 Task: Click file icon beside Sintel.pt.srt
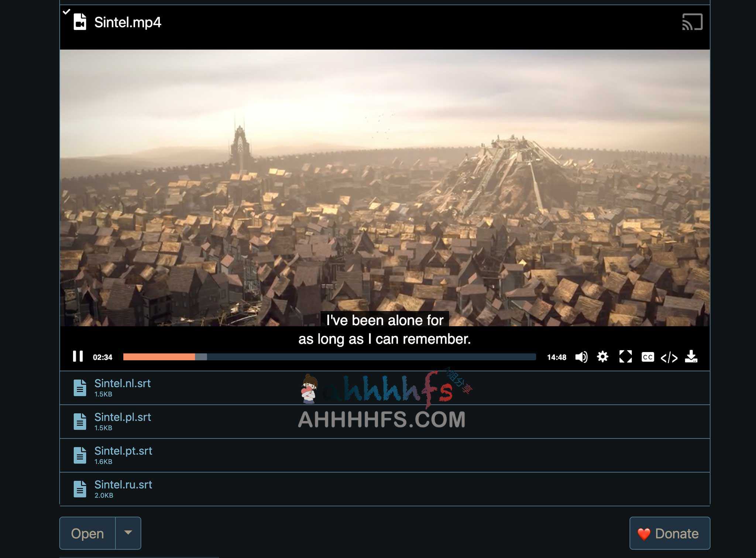pyautogui.click(x=80, y=455)
